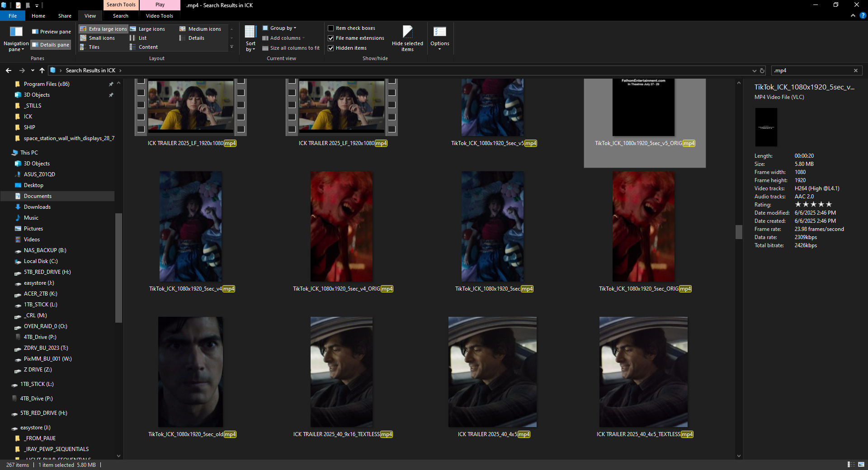Viewport: 868px width, 470px height.
Task: Select ICK TRAILER 2025_40_4x5.mp4 video
Action: click(492, 372)
